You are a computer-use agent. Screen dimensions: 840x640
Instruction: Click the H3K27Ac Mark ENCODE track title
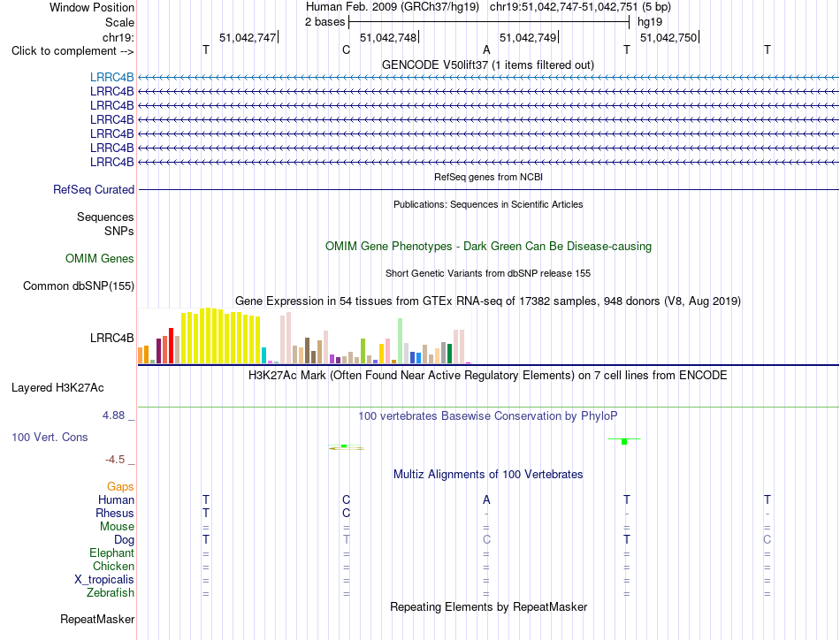[488, 375]
